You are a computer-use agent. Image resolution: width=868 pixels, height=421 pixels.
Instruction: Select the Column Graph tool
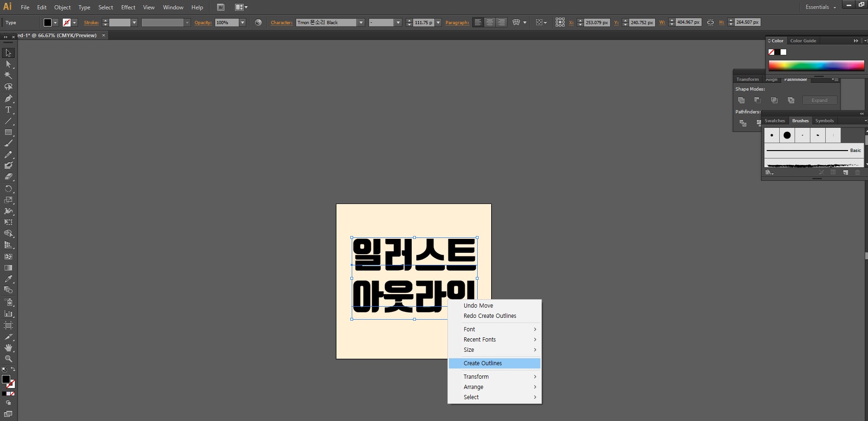coord(8,314)
